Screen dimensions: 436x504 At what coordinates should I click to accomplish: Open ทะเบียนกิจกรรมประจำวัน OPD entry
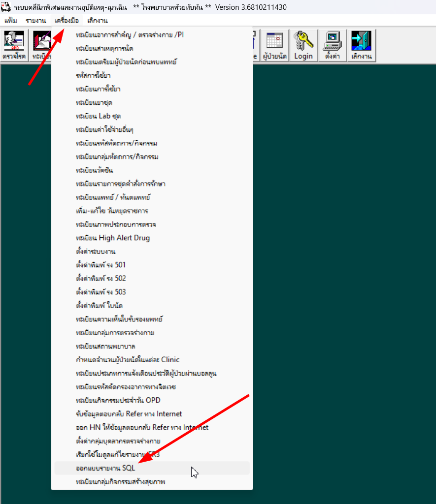tap(118, 400)
